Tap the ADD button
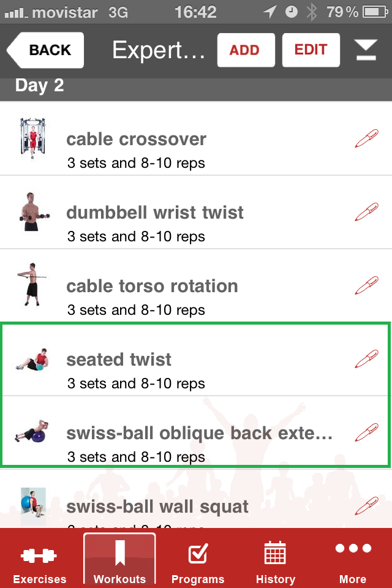392x588 pixels. pyautogui.click(x=246, y=50)
